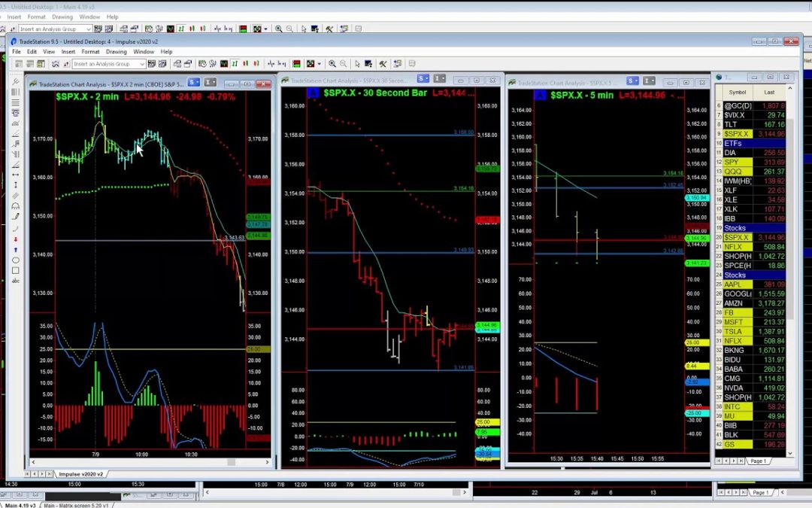Click zoom out magnifier in front window toolbar
The image size is (812, 508).
(343, 64)
